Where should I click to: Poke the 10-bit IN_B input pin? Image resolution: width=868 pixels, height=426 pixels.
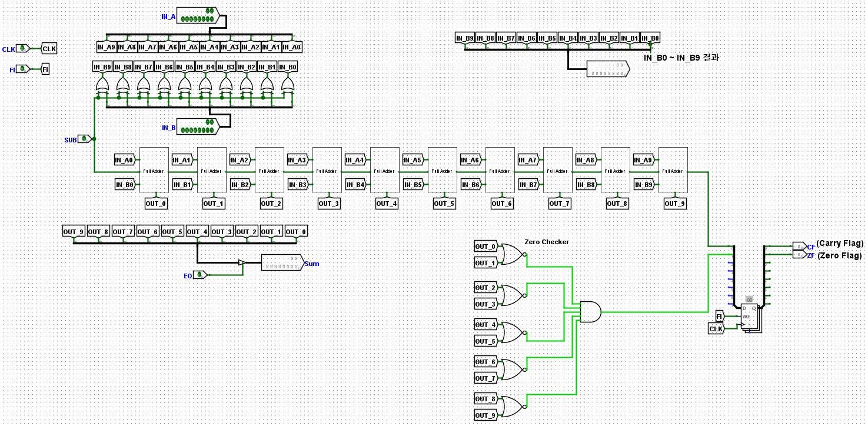pos(198,127)
